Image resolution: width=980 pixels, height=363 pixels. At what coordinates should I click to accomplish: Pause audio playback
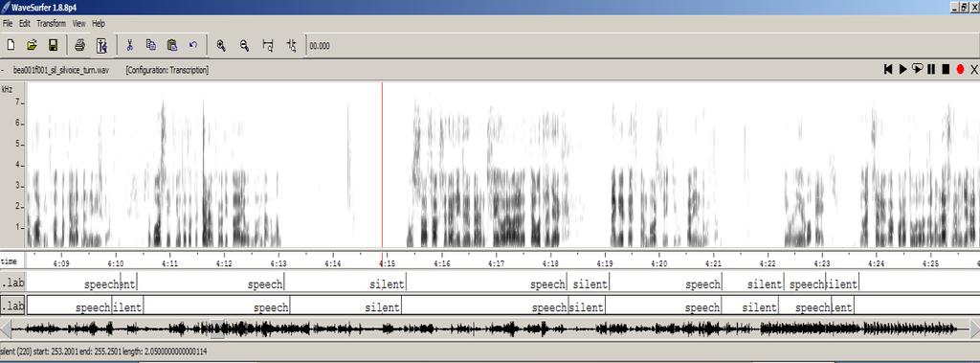coord(931,70)
